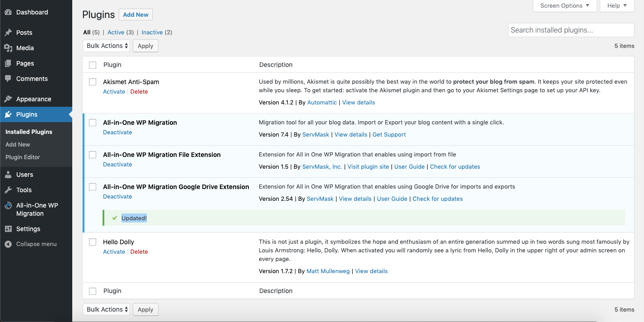Click the Plugins plug icon
Viewport: 644px width, 322px height.
click(8, 114)
